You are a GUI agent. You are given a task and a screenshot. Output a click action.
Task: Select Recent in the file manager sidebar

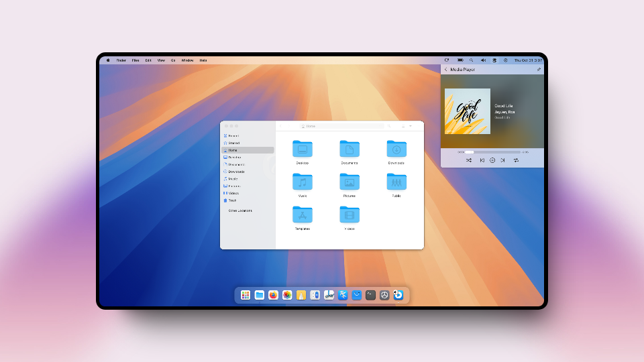[248, 136]
